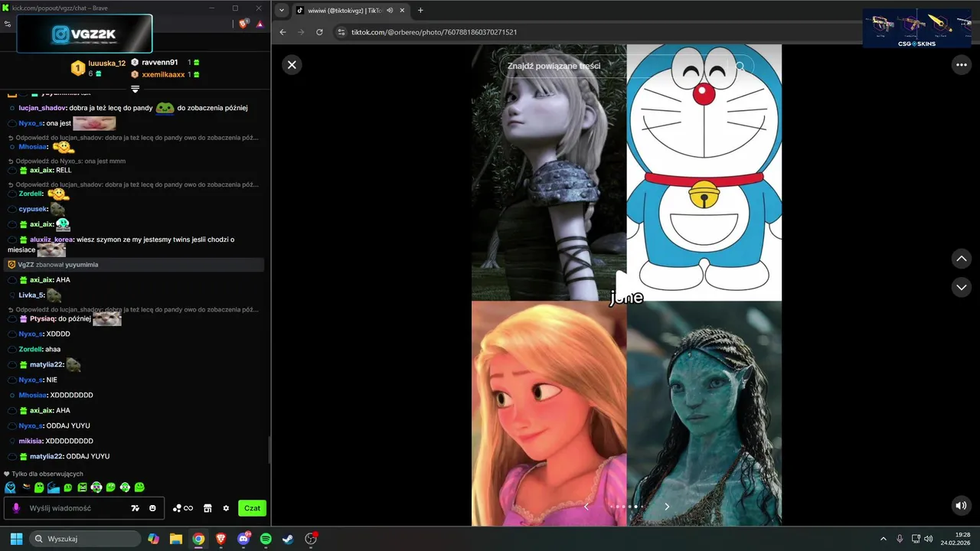980x551 pixels.
Task: Open the tab search dropdown arrow
Action: [x=282, y=11]
